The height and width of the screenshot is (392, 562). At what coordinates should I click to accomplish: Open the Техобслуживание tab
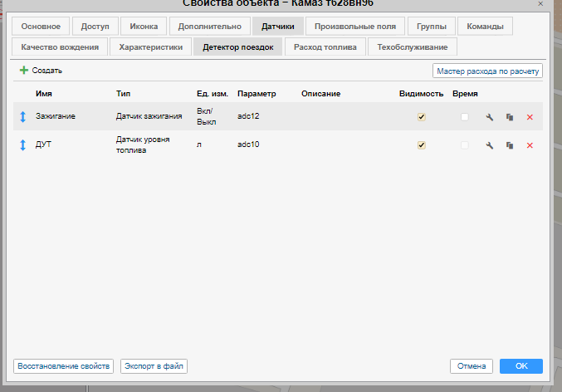pos(413,47)
